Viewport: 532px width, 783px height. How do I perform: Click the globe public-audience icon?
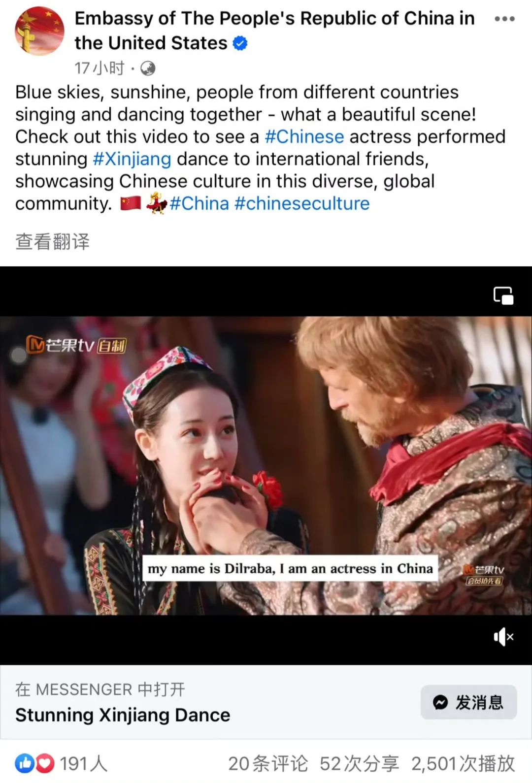[148, 68]
